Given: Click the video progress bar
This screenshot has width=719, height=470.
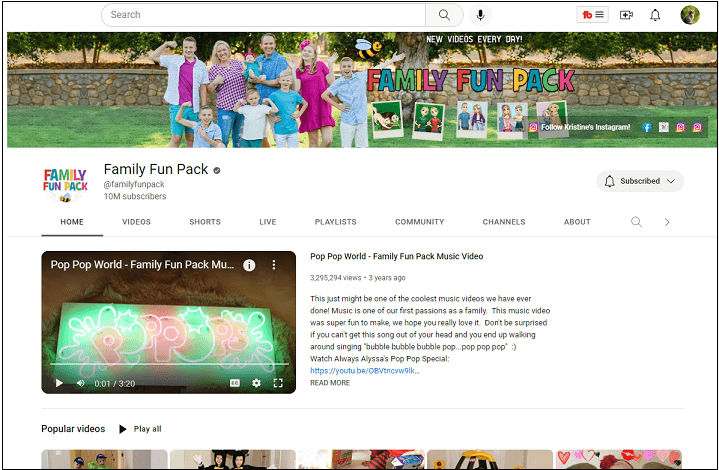Looking at the screenshot, I should click(169, 364).
